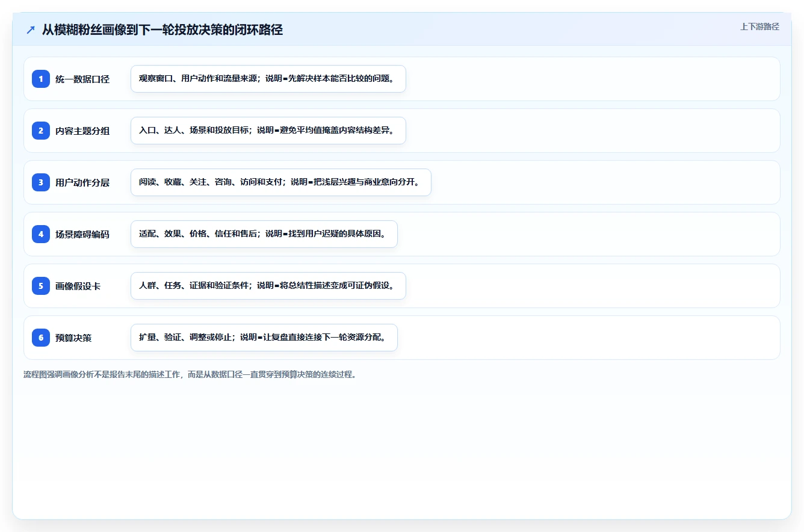Select the 用户动作分层 step label
The width and height of the screenshot is (804, 532).
pos(82,182)
